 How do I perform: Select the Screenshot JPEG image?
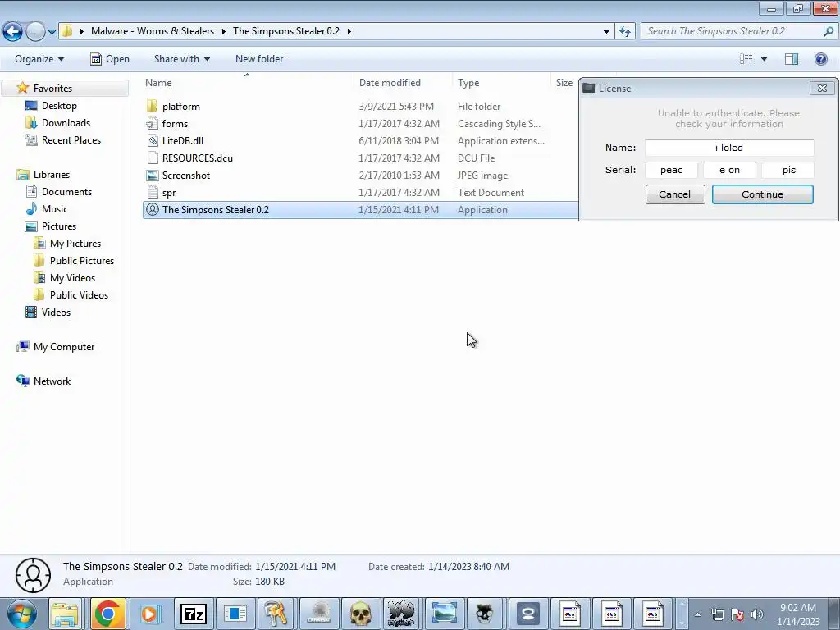click(186, 176)
